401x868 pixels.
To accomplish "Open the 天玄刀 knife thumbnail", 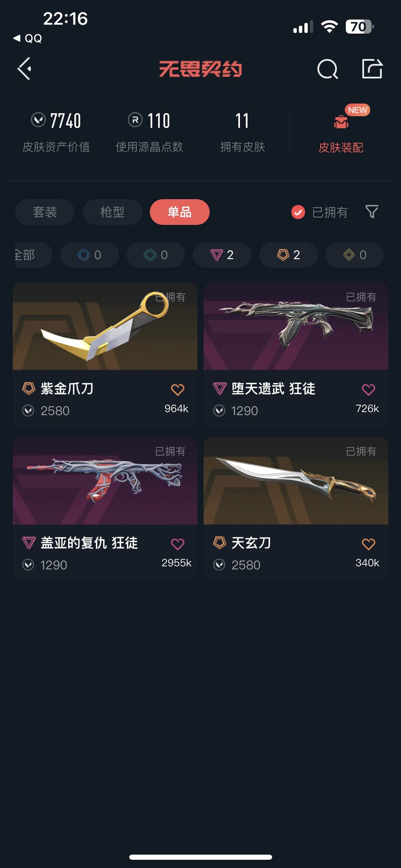I will (x=296, y=481).
